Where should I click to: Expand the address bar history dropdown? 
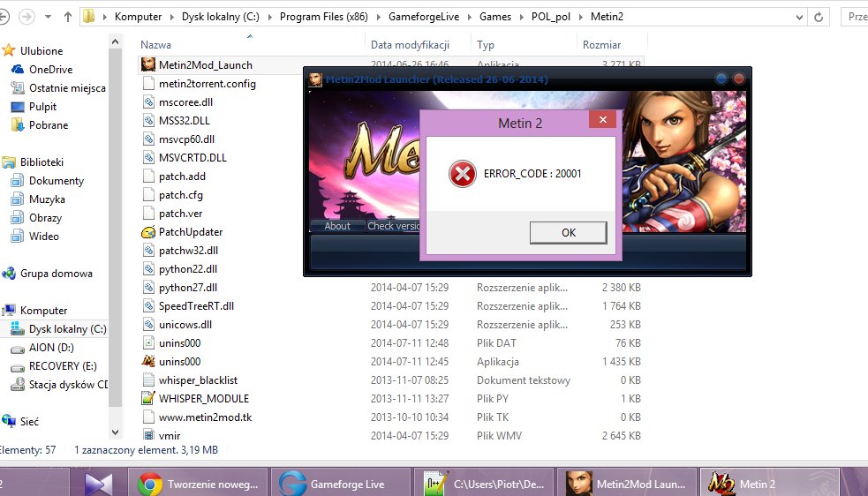click(x=799, y=17)
